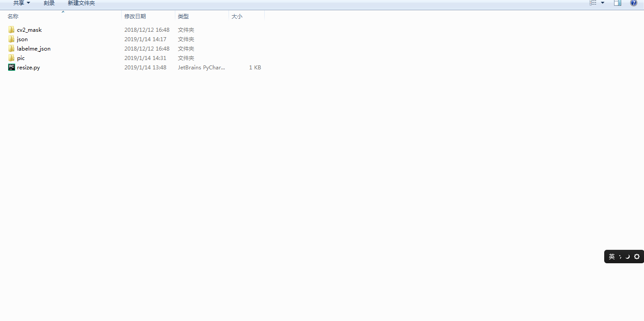Click the labelme_json folder name
The height and width of the screenshot is (321, 644).
pos(34,49)
